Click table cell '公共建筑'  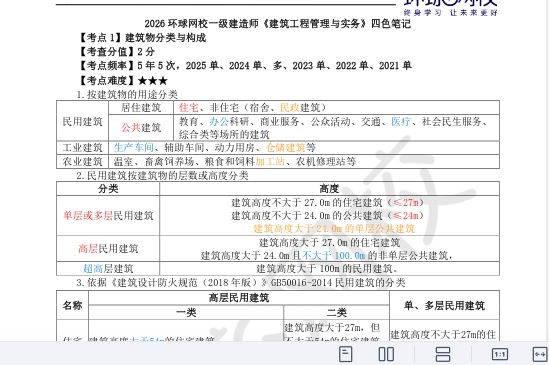click(x=141, y=128)
